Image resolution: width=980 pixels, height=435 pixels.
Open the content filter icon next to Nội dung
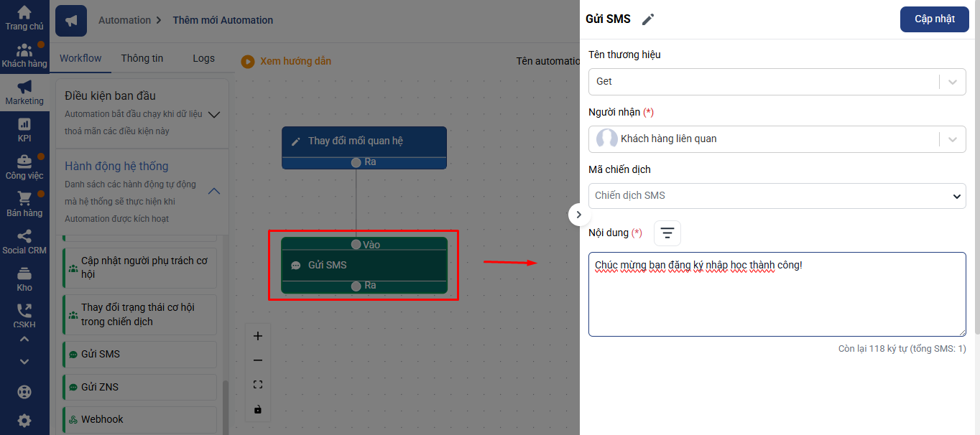click(667, 233)
